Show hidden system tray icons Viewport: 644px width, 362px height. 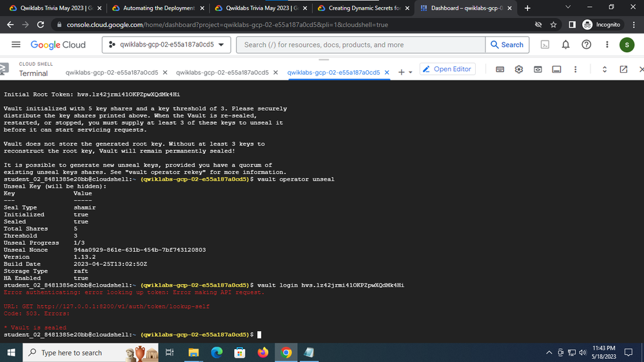pos(549,352)
